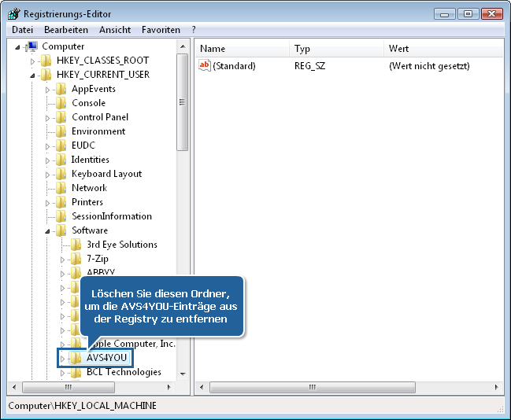Screen dimensions: 511x420
Task: Click the ab string icon of (Standard)
Action: 205,65
